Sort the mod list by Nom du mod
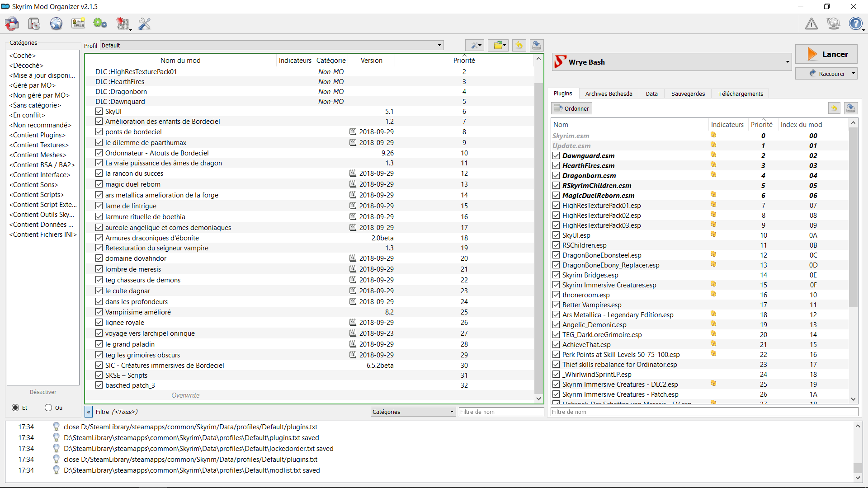 [x=180, y=61]
